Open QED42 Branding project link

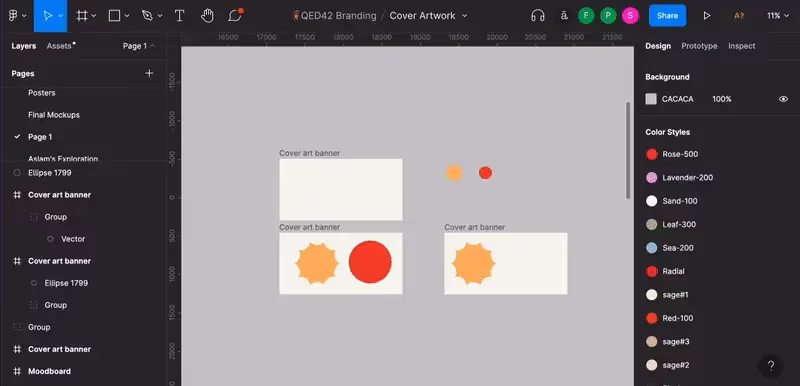pyautogui.click(x=339, y=16)
